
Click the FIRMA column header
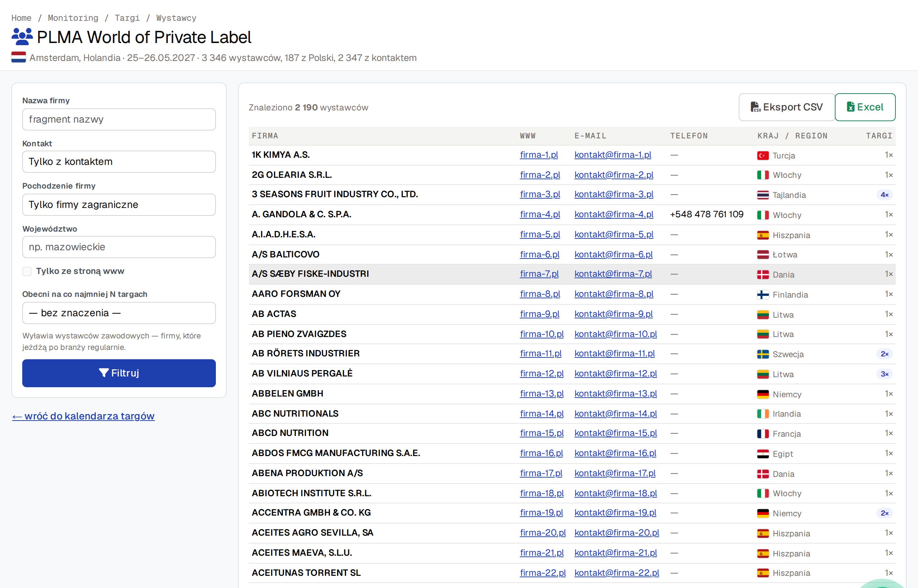coord(265,136)
